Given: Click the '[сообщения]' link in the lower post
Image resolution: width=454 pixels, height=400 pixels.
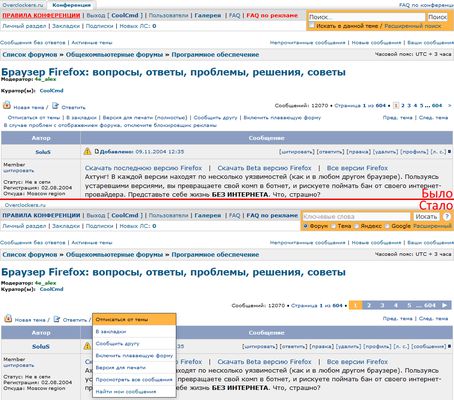Looking at the screenshot, I should [429, 347].
